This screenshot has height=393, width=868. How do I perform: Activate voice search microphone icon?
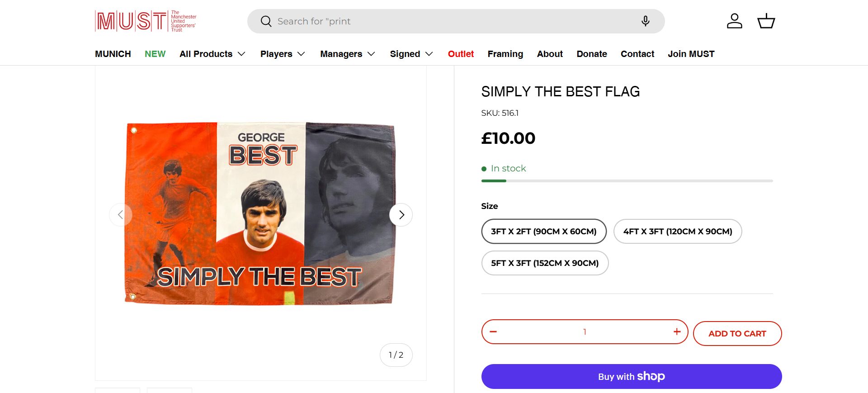click(645, 21)
